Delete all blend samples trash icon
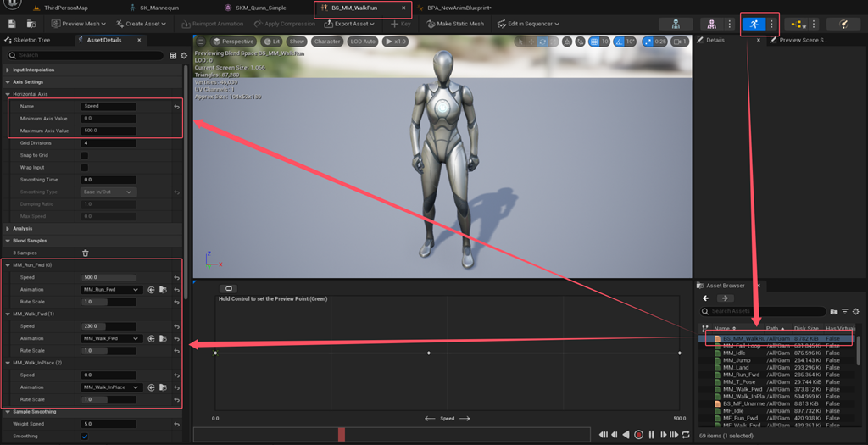This screenshot has height=445, width=868. coord(86,253)
